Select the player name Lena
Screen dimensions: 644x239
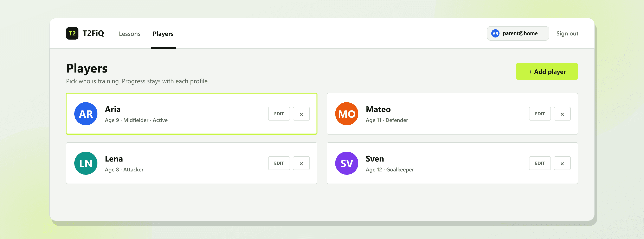[114, 159]
